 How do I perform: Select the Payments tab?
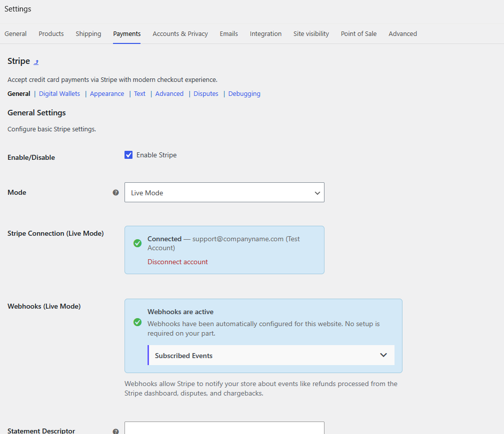(126, 33)
